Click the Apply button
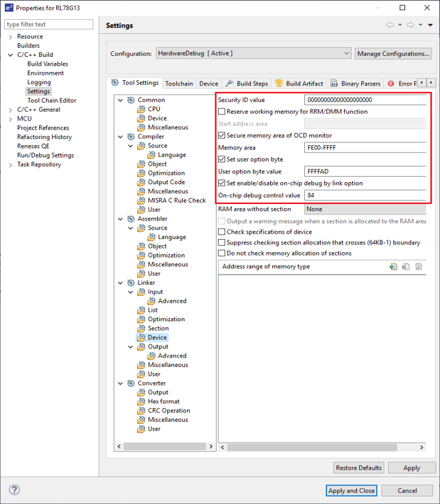 pos(412,468)
